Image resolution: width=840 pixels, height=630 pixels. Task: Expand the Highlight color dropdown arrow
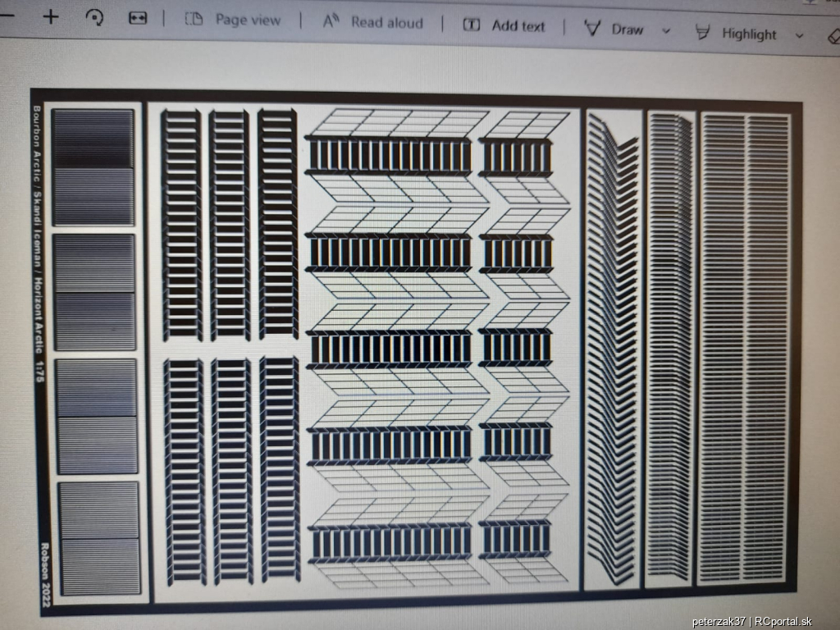coord(799,36)
